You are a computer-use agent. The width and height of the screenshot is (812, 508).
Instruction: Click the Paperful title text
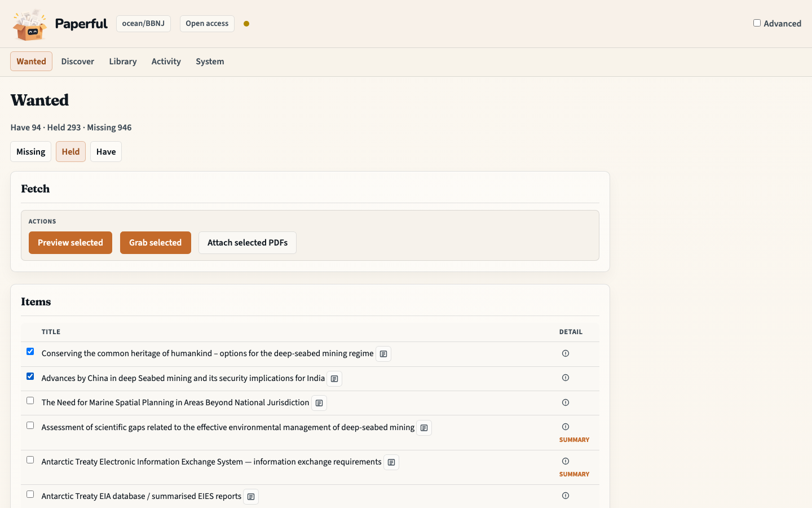81,24
